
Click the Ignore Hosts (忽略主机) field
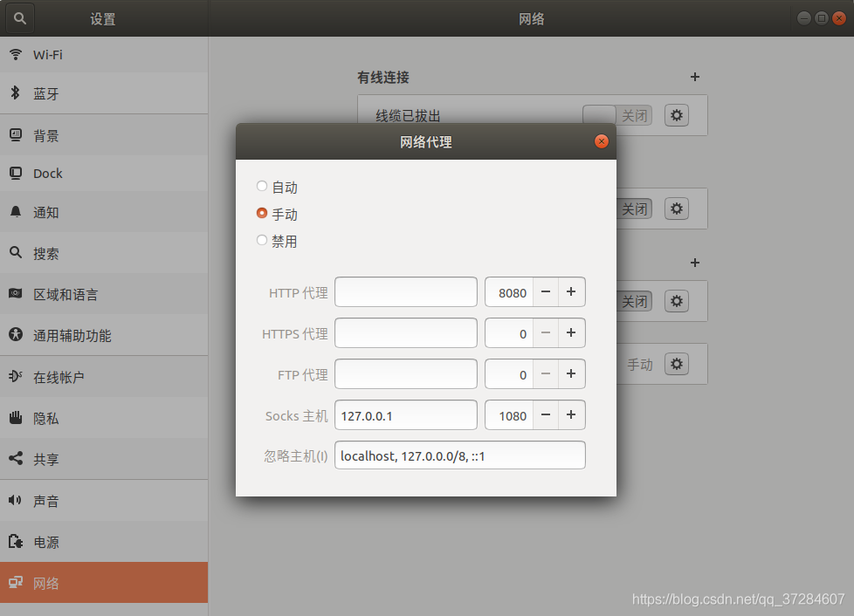pos(460,455)
